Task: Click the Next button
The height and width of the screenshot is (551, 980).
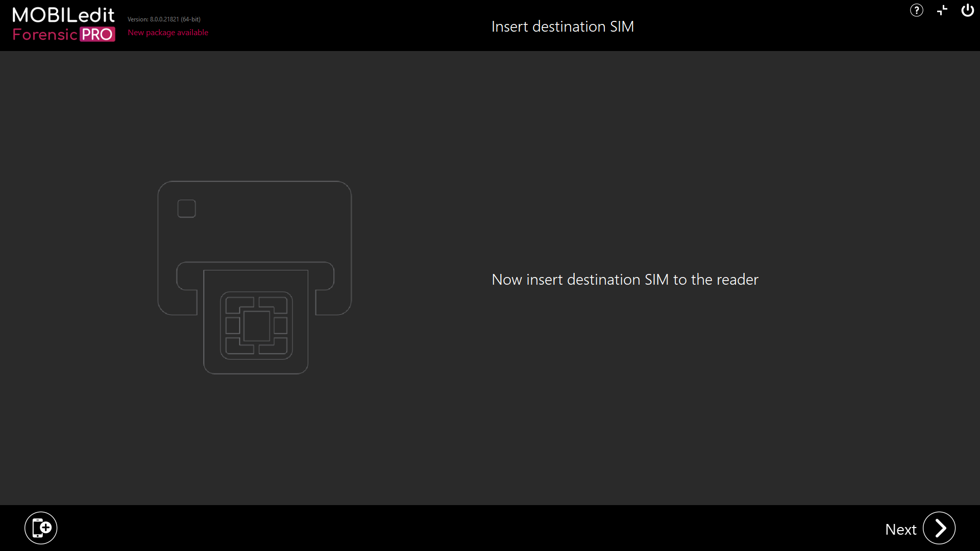Action: (x=919, y=529)
